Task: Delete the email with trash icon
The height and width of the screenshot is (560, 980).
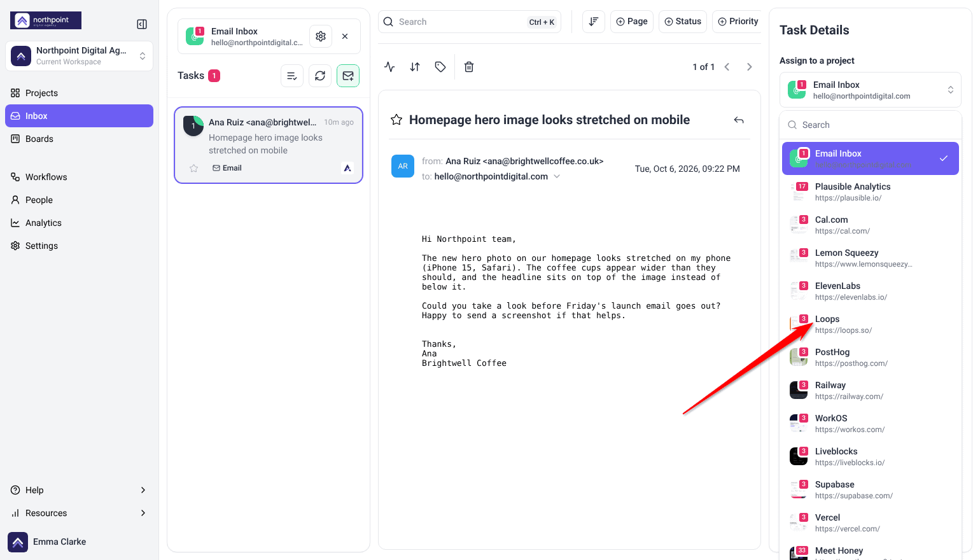Action: coord(469,67)
